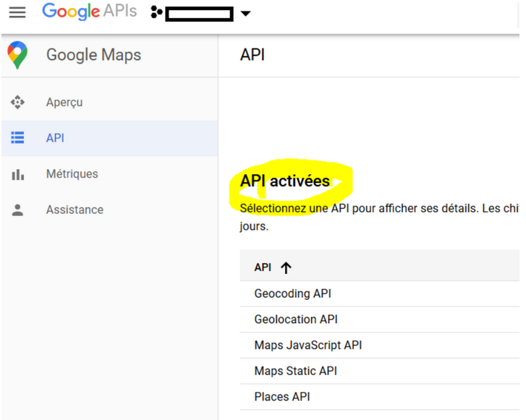The height and width of the screenshot is (420, 526).
Task: Click the 'API activées' heading
Action: click(285, 181)
